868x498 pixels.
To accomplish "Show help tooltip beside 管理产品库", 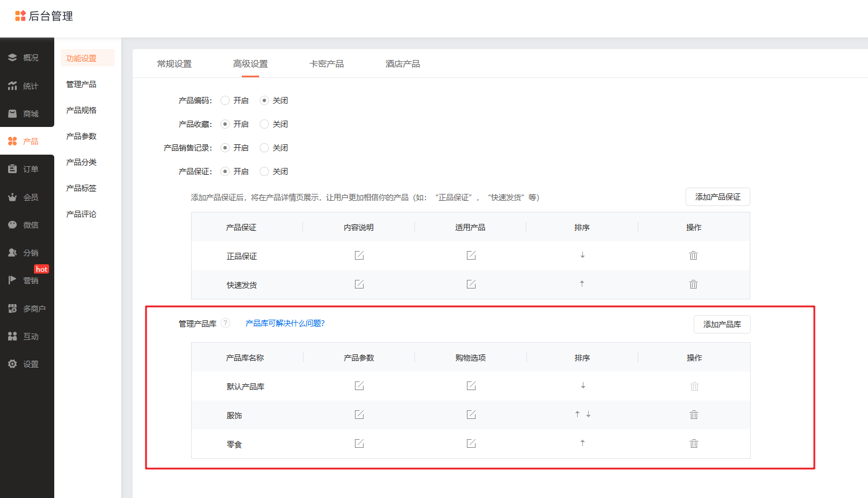I will tap(226, 323).
